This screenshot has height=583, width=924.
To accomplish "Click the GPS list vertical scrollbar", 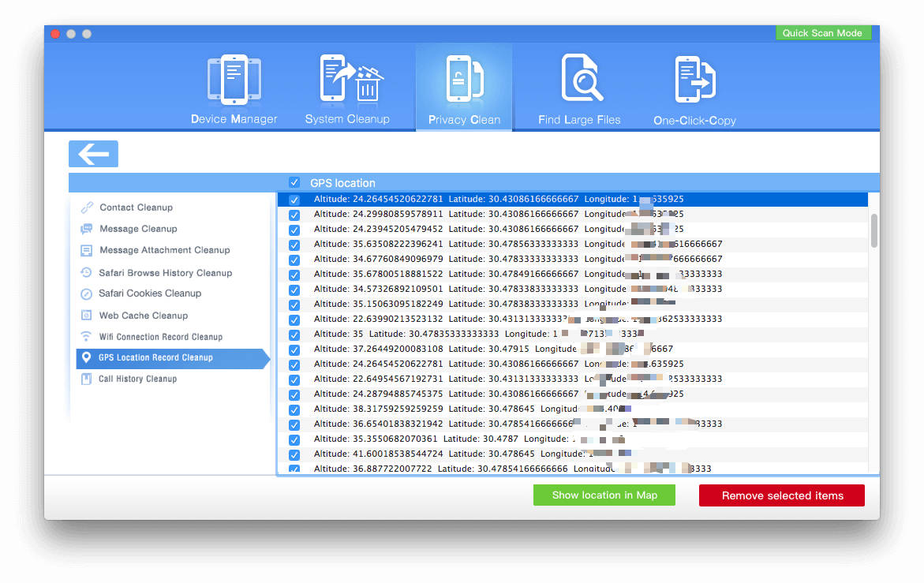I will [x=874, y=231].
